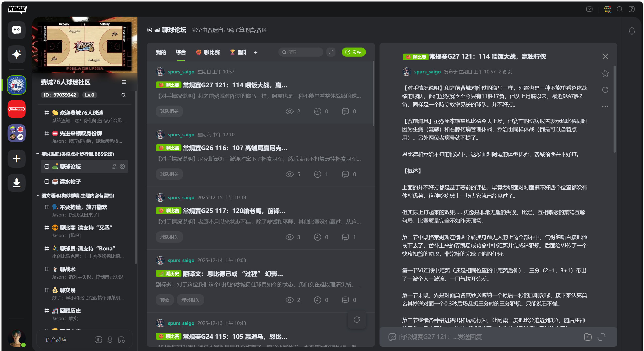Click the green 发帖 button
The height and width of the screenshot is (351, 644).
click(354, 52)
